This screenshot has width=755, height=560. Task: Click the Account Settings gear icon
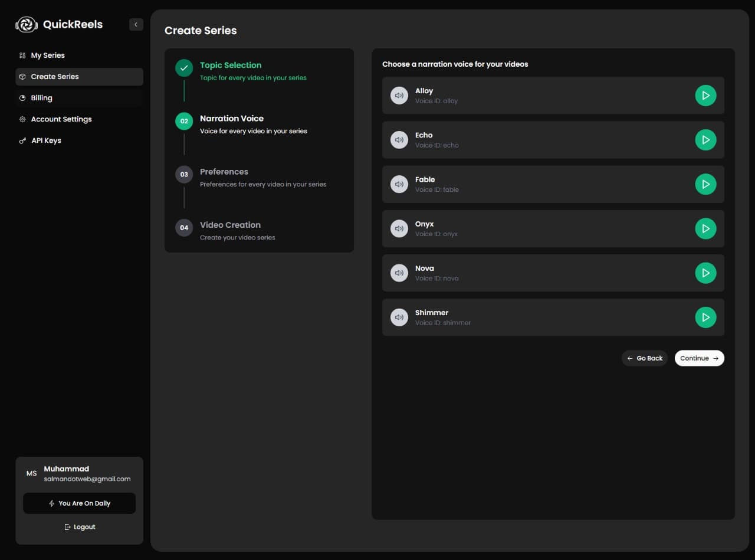[x=22, y=119]
